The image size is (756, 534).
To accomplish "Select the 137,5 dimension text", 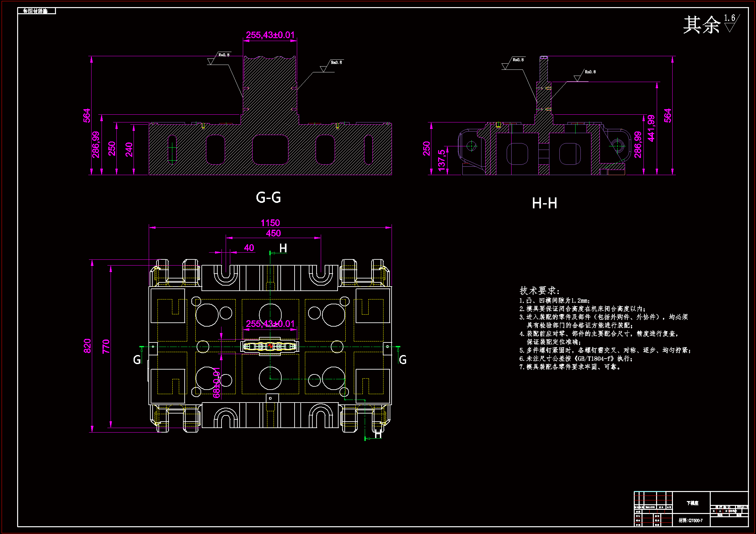I will 442,161.
